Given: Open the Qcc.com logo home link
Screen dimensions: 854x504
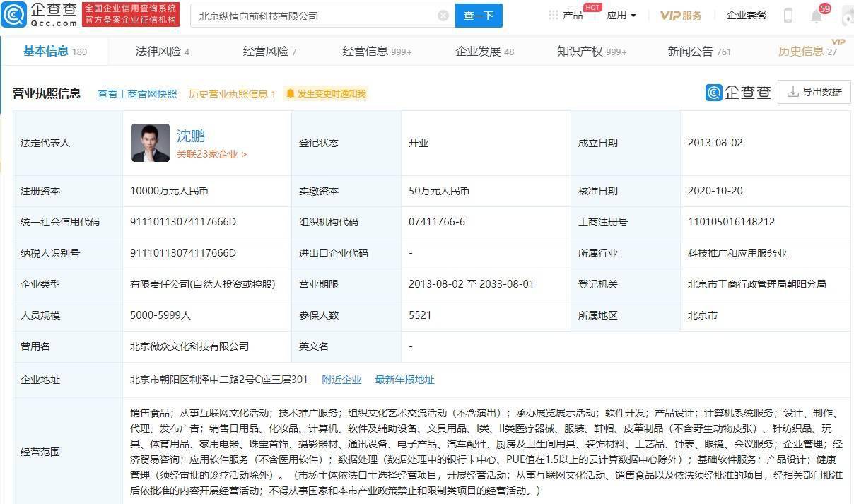Looking at the screenshot, I should coord(39,15).
